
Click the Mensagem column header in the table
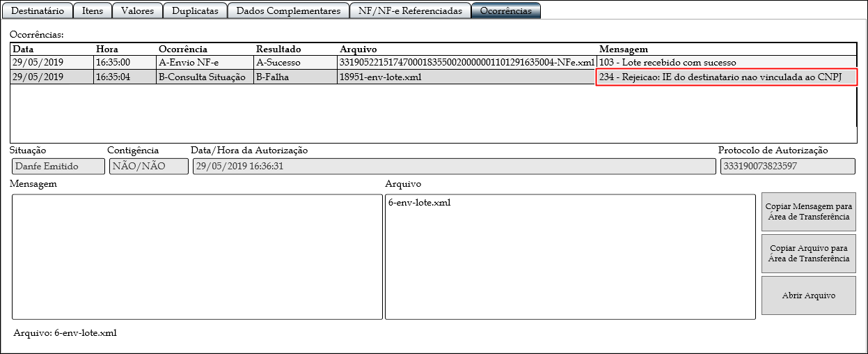[x=727, y=49]
